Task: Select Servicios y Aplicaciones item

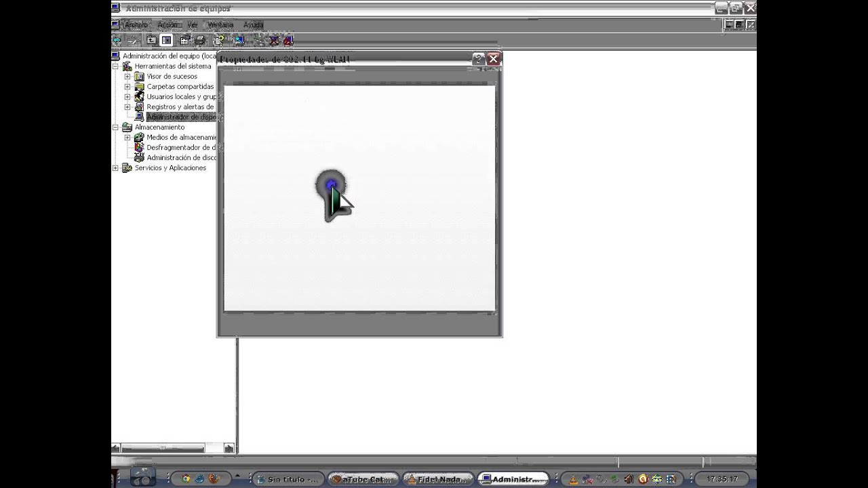Action: click(x=170, y=168)
